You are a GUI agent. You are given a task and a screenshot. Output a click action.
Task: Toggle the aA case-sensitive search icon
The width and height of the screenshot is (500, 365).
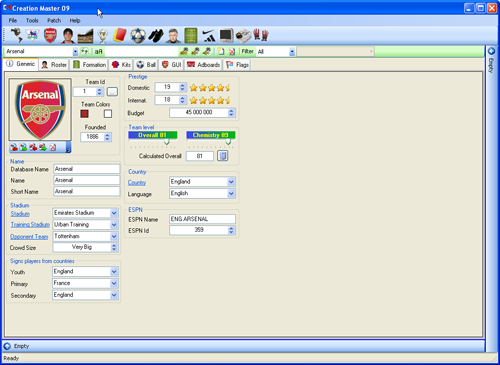(x=98, y=51)
